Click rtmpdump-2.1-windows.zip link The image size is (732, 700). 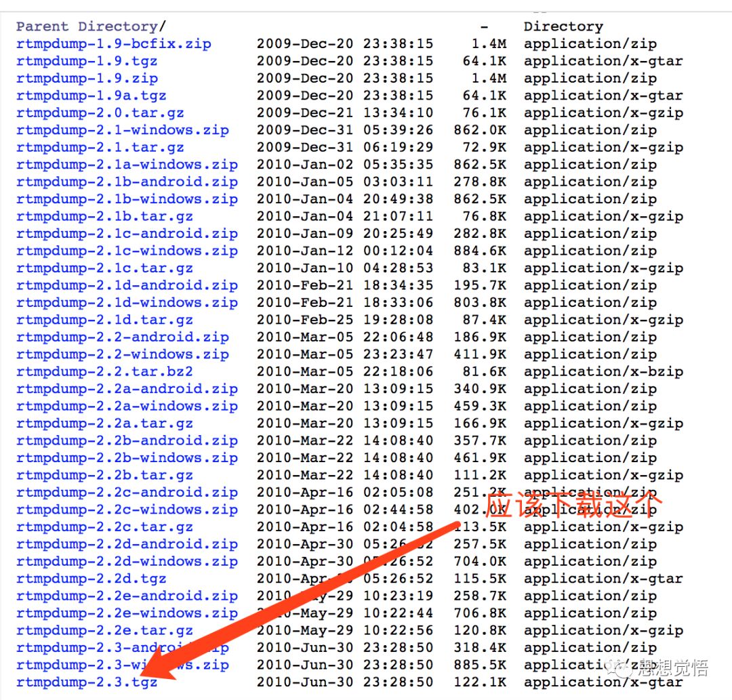[122, 130]
